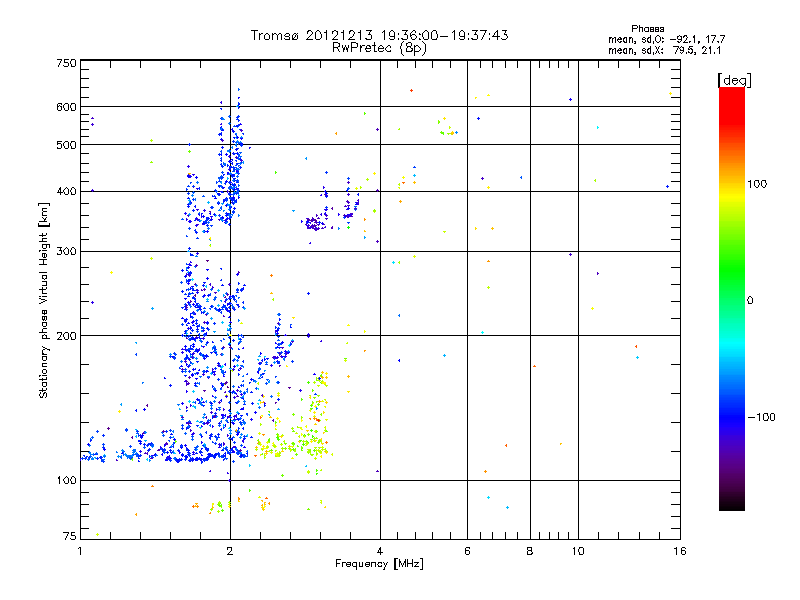Click the y-axis tick label '750'
The image size is (800, 600).
66,63
